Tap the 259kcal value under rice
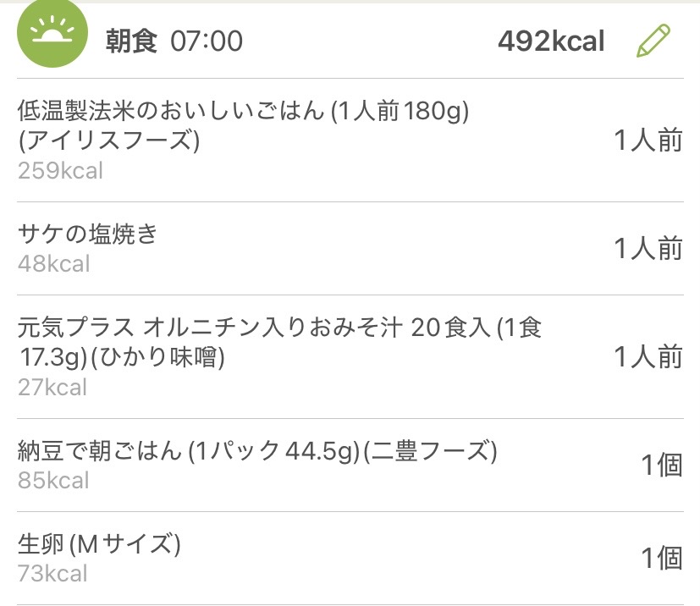Viewport: 700px width, 606px height. pyautogui.click(x=60, y=171)
